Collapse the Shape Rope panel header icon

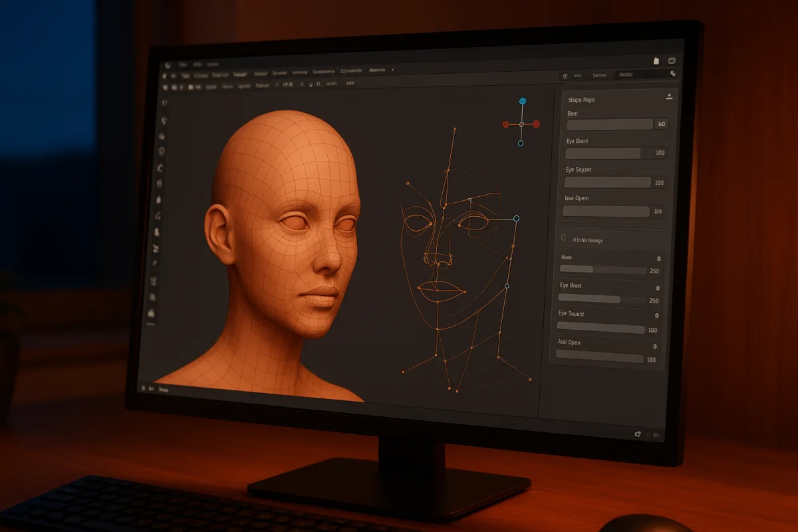(669, 96)
